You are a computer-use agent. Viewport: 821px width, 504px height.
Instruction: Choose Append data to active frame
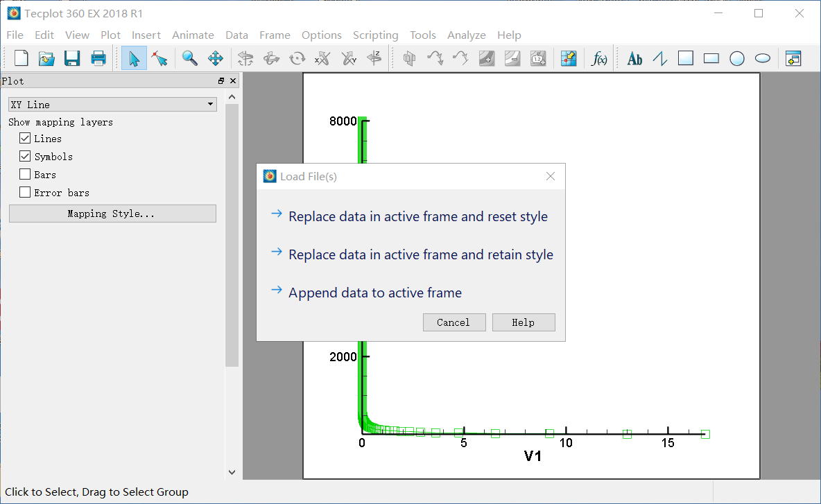pos(367,293)
